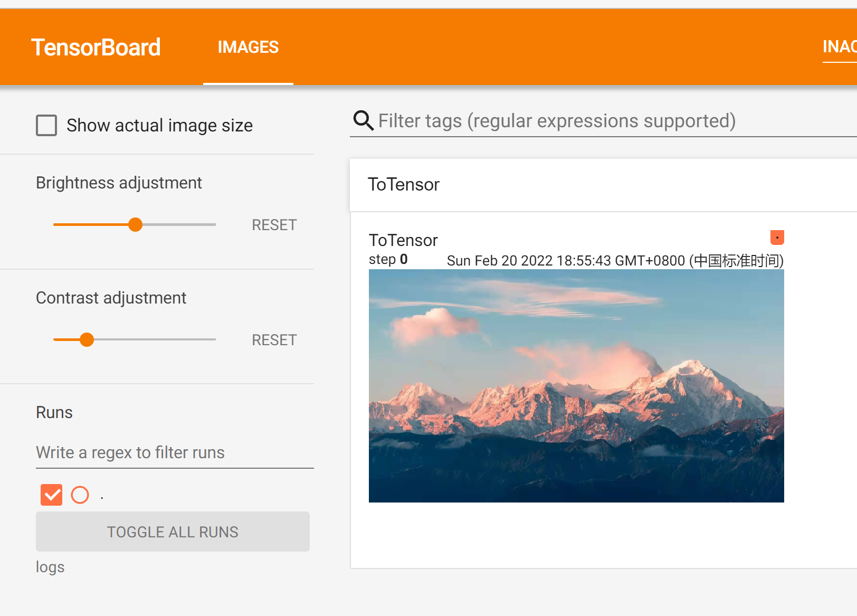This screenshot has width=857, height=616.
Task: Click the step 0 label
Action: pyautogui.click(x=388, y=260)
